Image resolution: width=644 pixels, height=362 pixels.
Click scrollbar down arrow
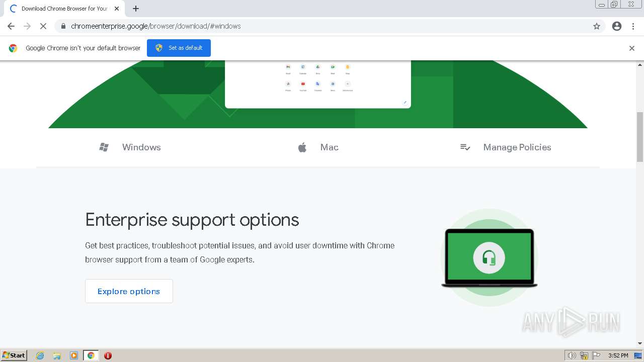[x=640, y=344]
